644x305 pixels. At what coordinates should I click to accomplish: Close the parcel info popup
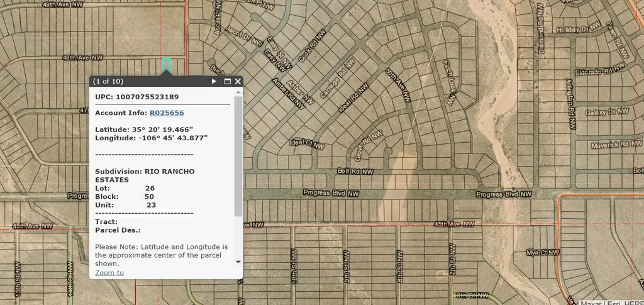coord(238,81)
